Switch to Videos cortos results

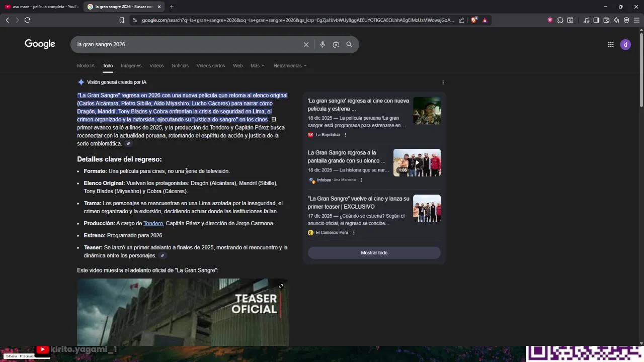click(x=211, y=66)
